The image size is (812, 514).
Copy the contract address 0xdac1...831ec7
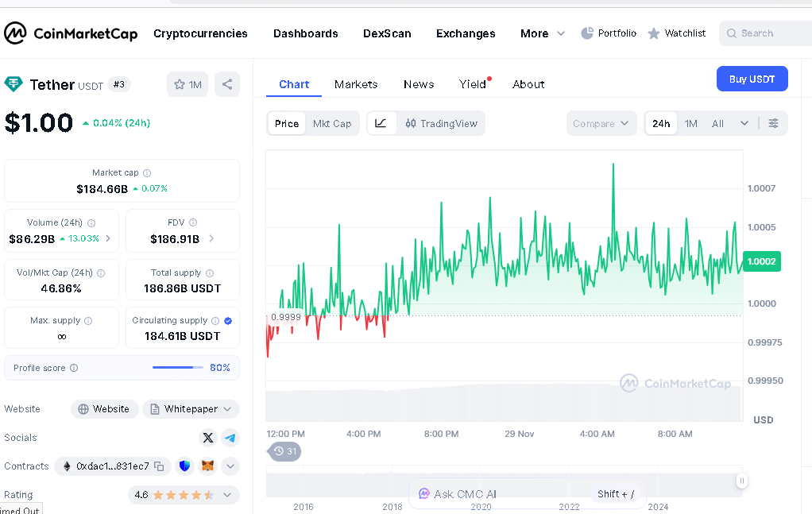[x=160, y=466]
